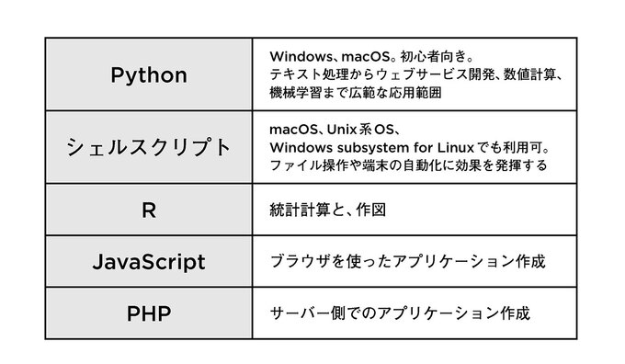This screenshot has height=364, width=625.
Task: Click the PHP cell
Action: click(149, 313)
